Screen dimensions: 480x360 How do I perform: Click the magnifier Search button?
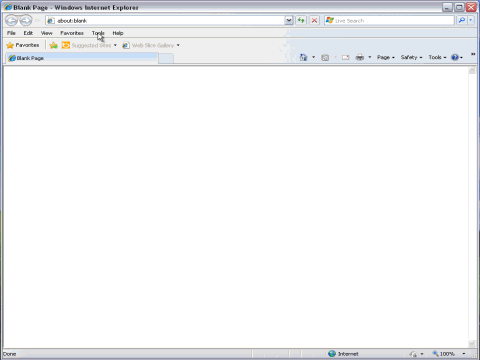[462, 21]
